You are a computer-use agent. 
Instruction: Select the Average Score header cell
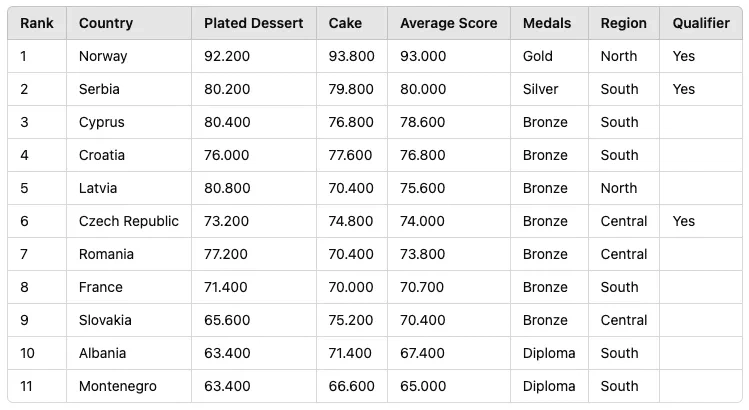pyautogui.click(x=448, y=23)
